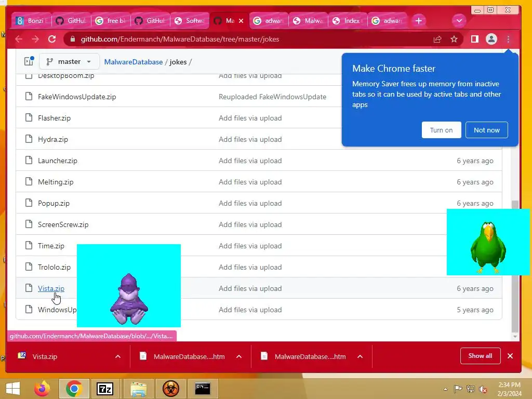The image size is (532, 399).
Task: Open a new tab with the plus button
Action: pyautogui.click(x=419, y=21)
